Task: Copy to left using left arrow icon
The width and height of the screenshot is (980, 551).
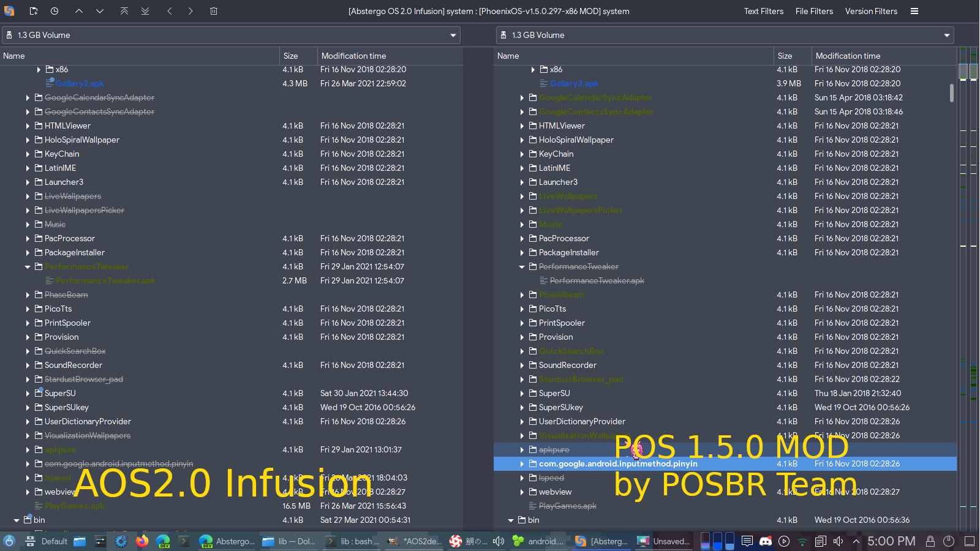Action: click(170, 11)
